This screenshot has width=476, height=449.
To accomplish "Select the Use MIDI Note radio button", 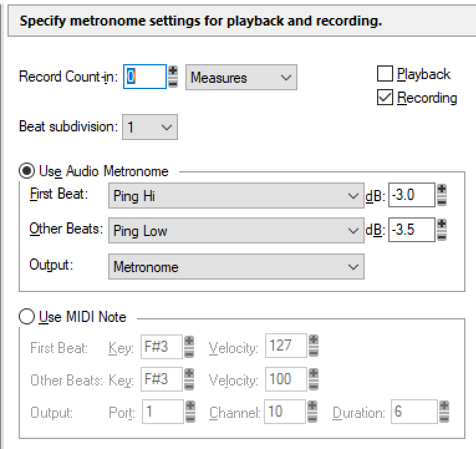I will coord(26,316).
